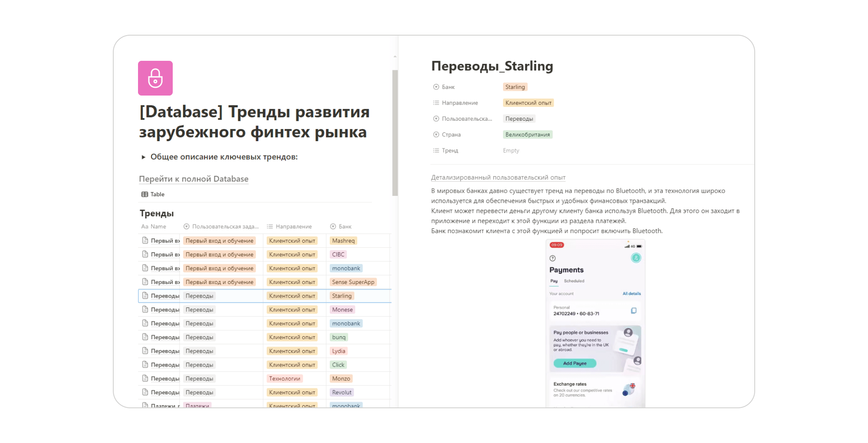Click 'Клиентский опыт' property value in side panel

[528, 103]
